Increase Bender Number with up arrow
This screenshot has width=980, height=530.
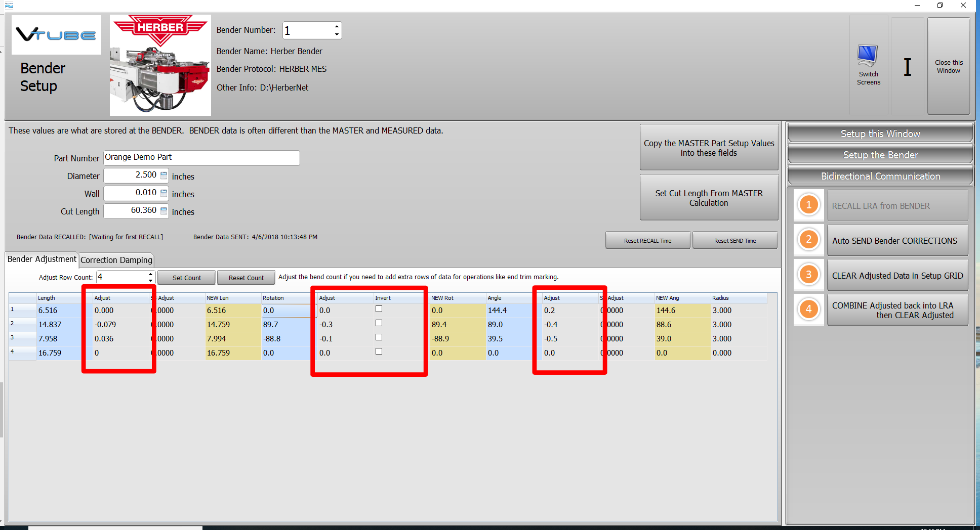click(337, 26)
